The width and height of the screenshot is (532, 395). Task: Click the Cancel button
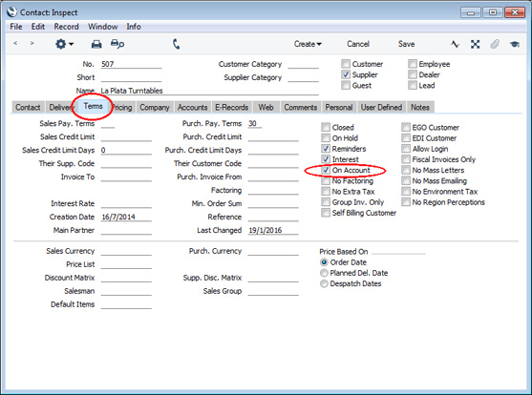coord(358,44)
